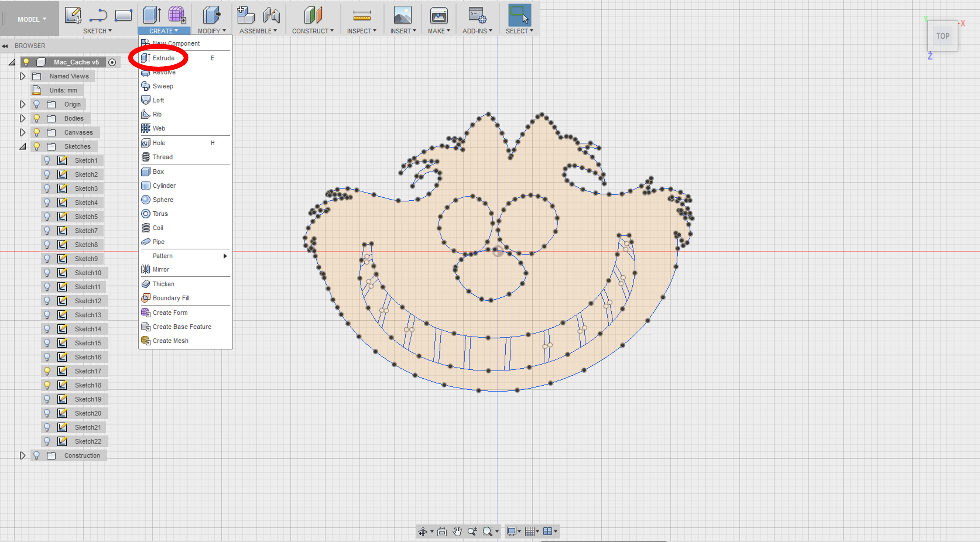Click the Select tool icon

pyautogui.click(x=519, y=16)
